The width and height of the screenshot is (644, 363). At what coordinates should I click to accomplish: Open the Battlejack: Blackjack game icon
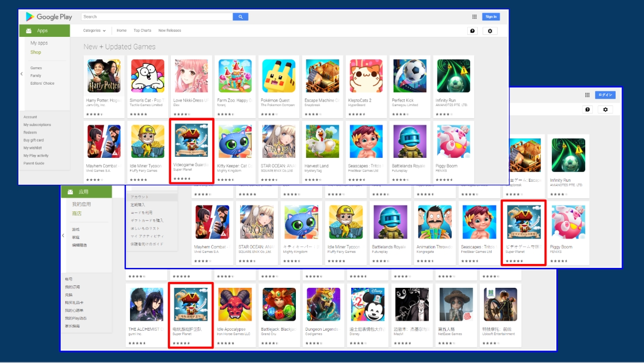(x=279, y=304)
